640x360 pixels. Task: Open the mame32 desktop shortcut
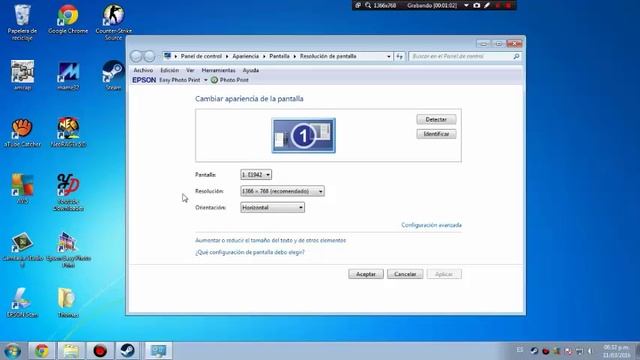[x=68, y=76]
